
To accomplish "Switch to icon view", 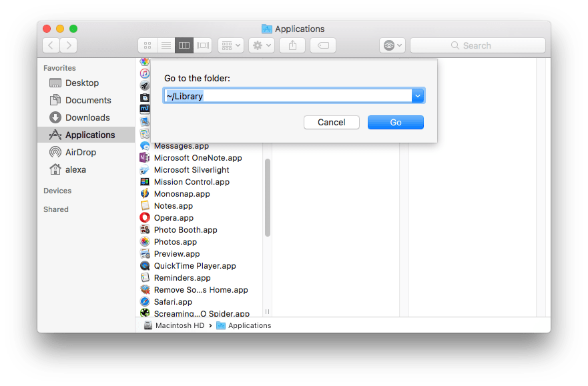I will point(148,45).
